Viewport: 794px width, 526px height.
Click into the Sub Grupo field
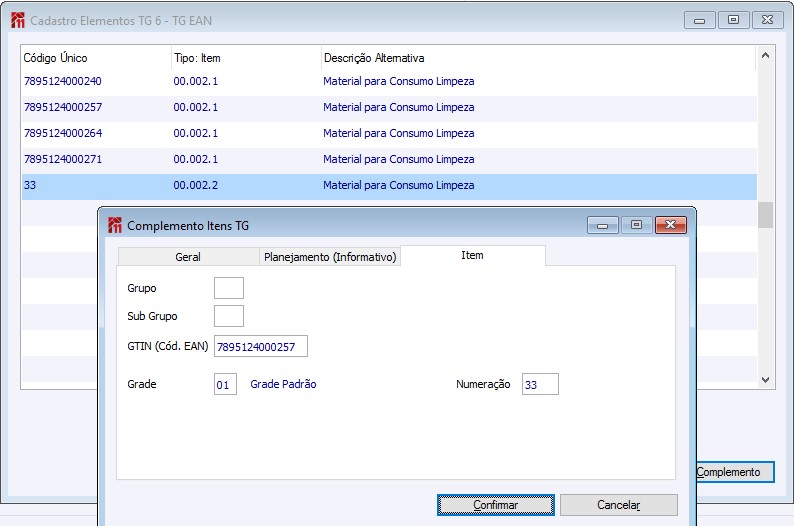(x=229, y=316)
